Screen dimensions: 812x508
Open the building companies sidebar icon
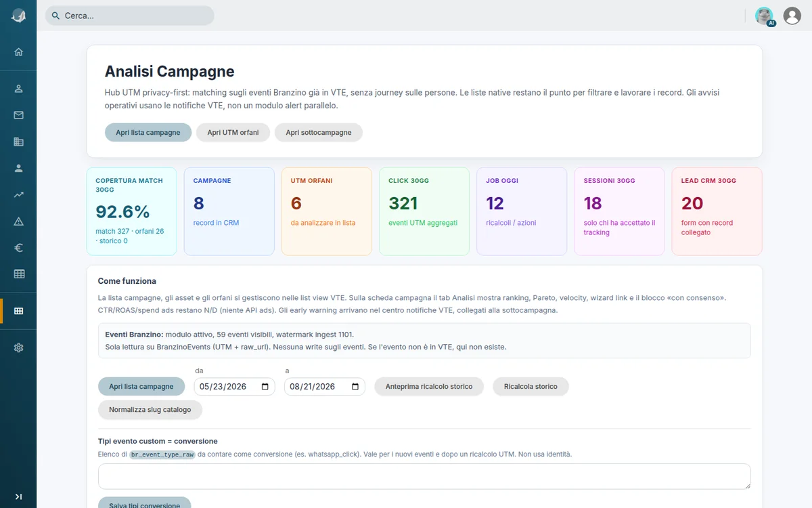pos(18,142)
